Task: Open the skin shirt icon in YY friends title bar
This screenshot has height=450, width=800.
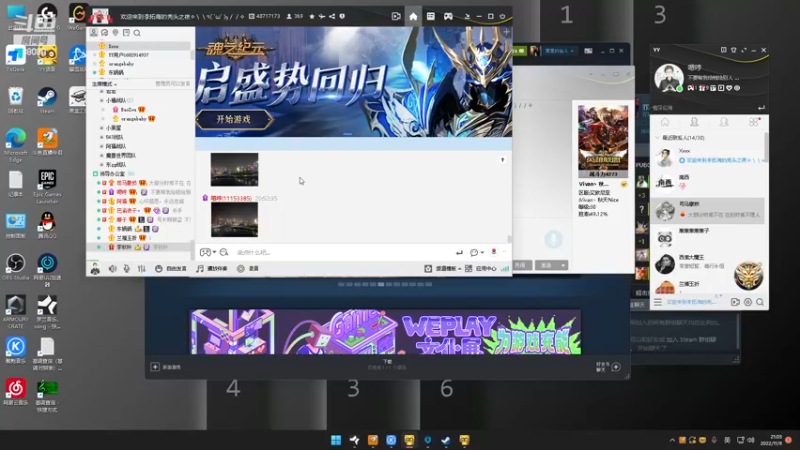Action: [734, 50]
